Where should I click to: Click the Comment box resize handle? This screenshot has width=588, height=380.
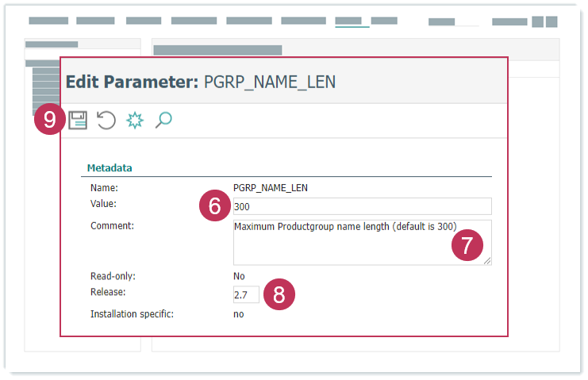[487, 260]
